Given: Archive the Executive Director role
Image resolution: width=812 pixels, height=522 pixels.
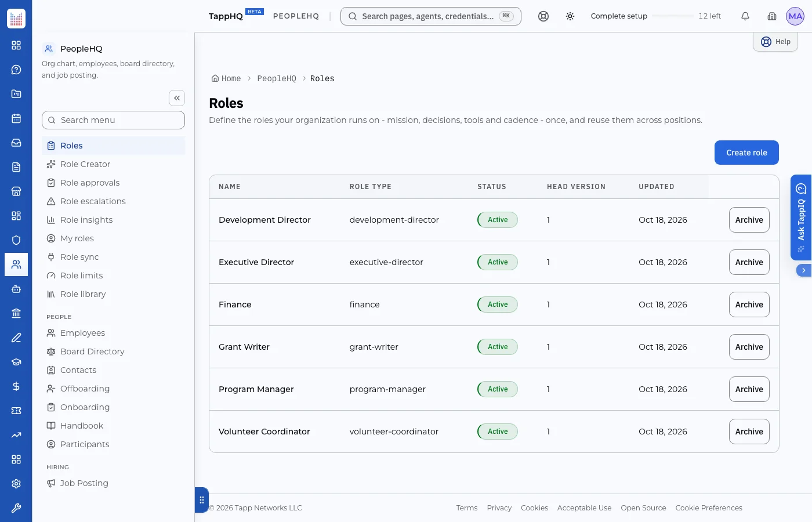Looking at the screenshot, I should point(749,262).
